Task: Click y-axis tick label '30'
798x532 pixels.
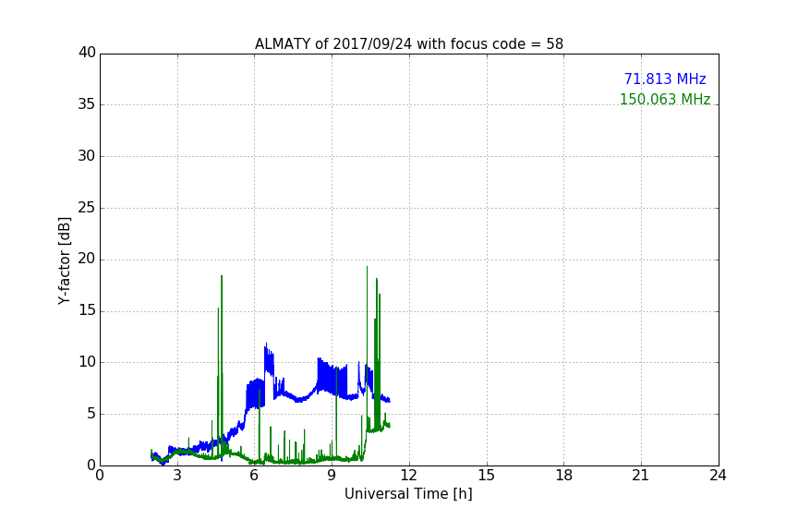Action: click(x=87, y=156)
